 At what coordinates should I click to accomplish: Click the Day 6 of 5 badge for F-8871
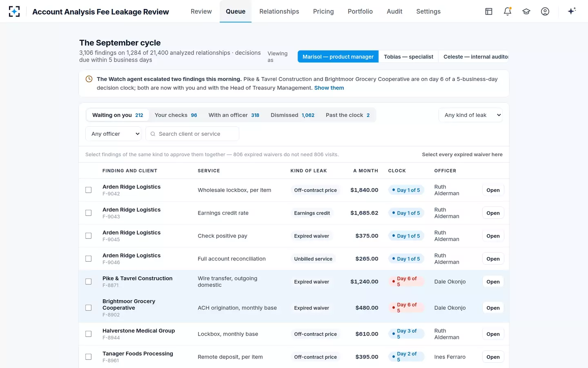[406, 282]
